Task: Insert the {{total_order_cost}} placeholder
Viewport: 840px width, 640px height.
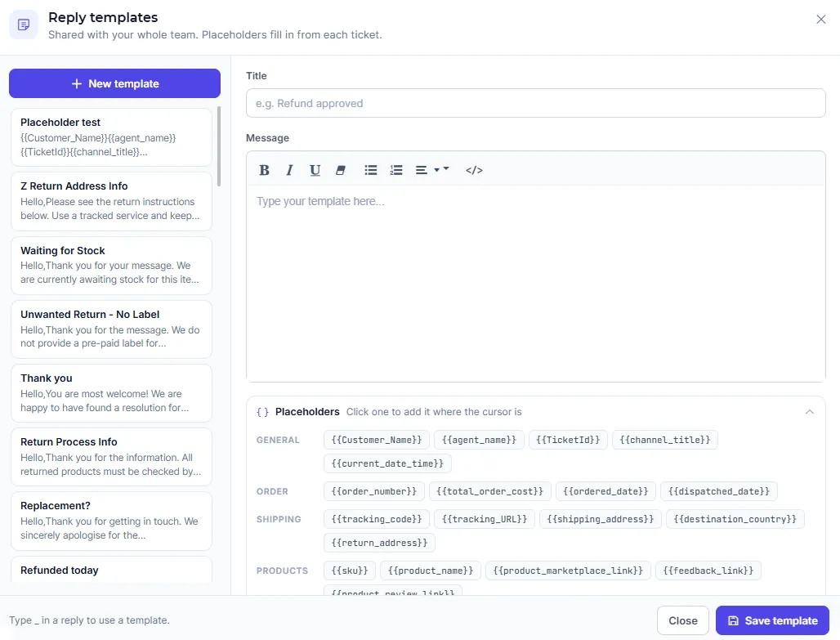Action: click(x=489, y=491)
